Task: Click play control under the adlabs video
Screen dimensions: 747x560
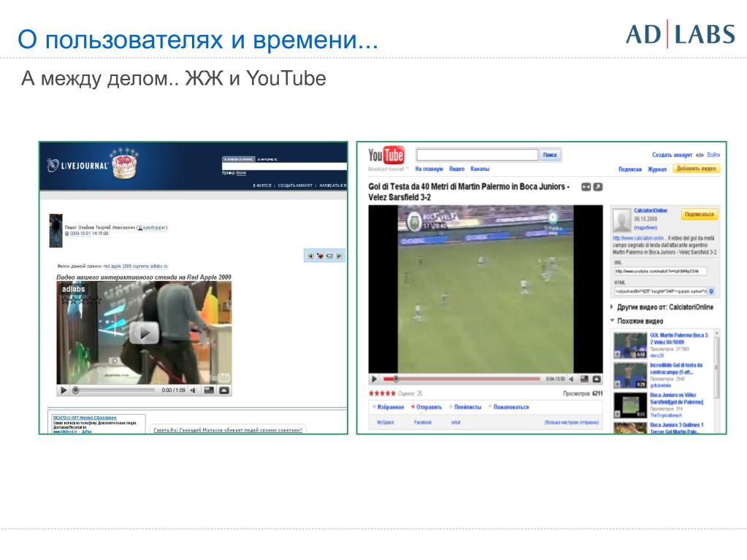Action: point(63,391)
